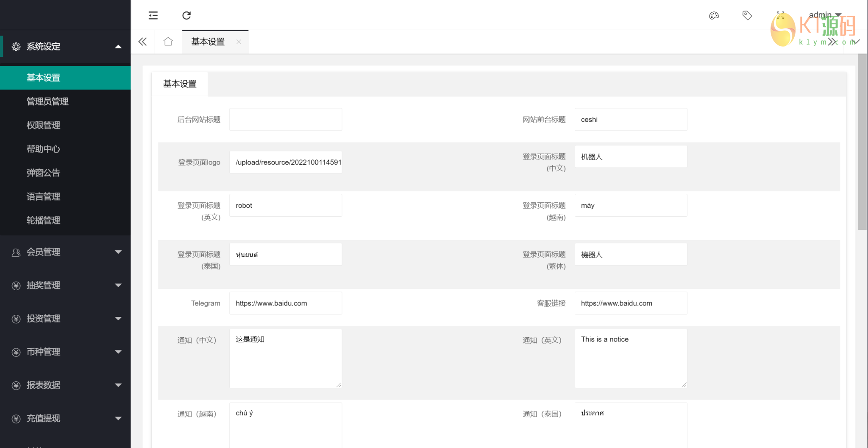Open 轮播管理 in the sidebar

pos(43,220)
